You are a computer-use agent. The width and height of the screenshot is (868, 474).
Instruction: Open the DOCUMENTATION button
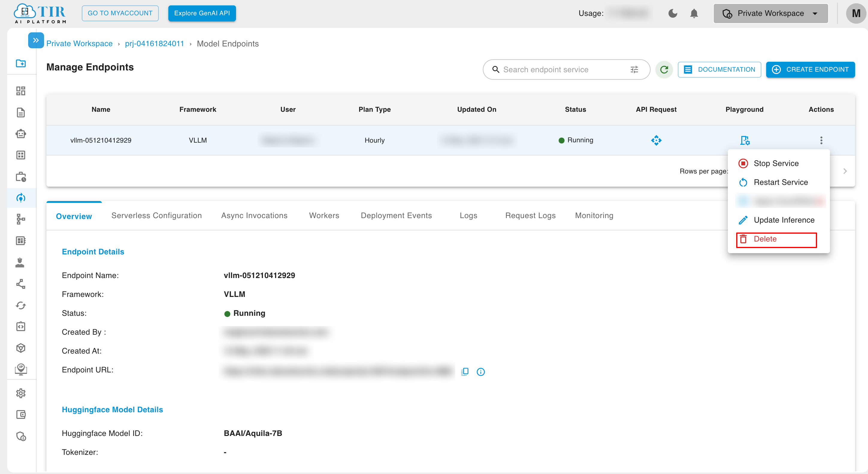(x=719, y=70)
